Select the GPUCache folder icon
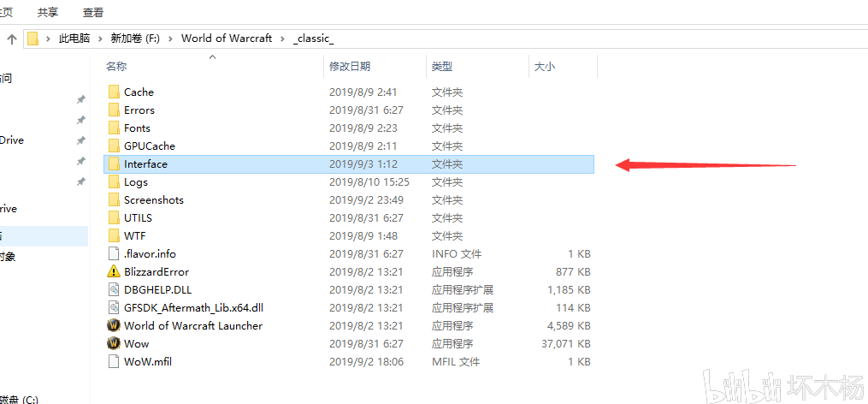 pyautogui.click(x=114, y=146)
